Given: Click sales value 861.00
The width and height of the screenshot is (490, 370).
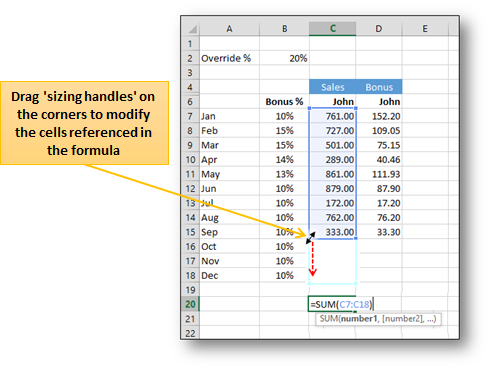Looking at the screenshot, I should pos(332,174).
